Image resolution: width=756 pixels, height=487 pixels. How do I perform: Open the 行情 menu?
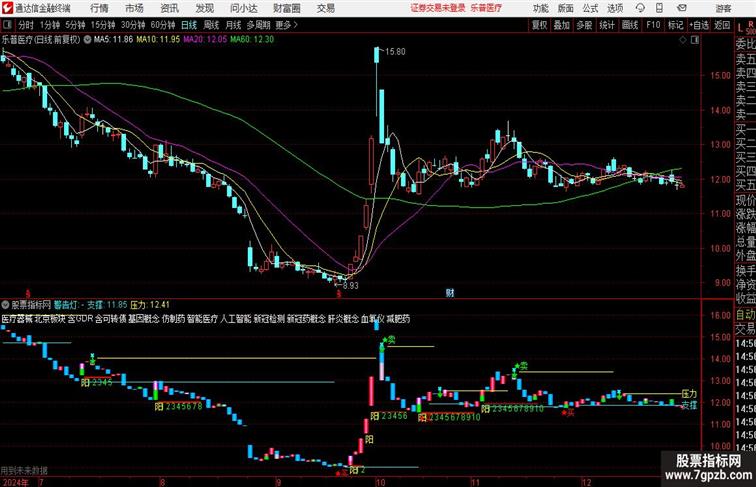tap(99, 8)
